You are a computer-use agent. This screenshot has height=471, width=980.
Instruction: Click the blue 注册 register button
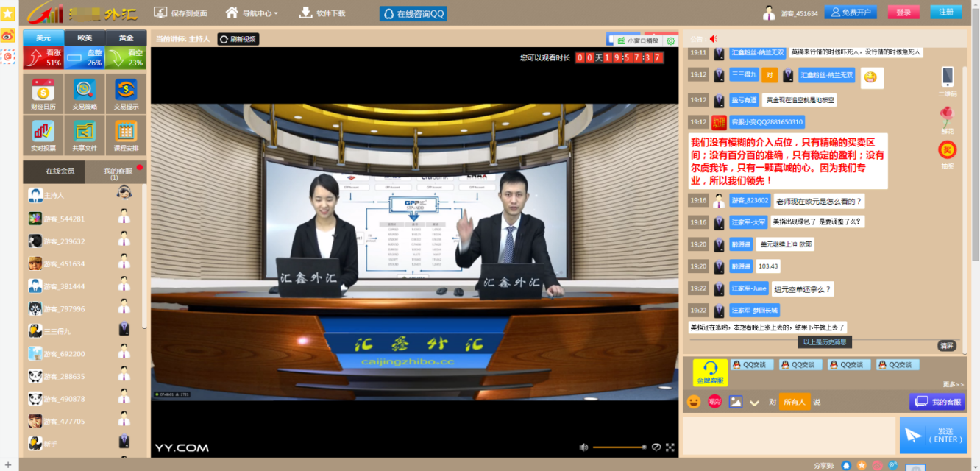(946, 12)
